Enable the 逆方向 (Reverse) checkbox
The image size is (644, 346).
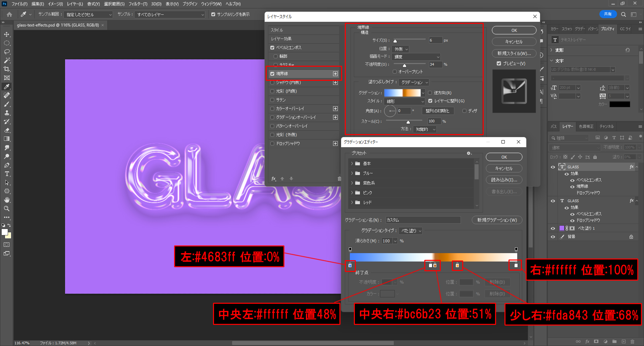click(x=430, y=93)
